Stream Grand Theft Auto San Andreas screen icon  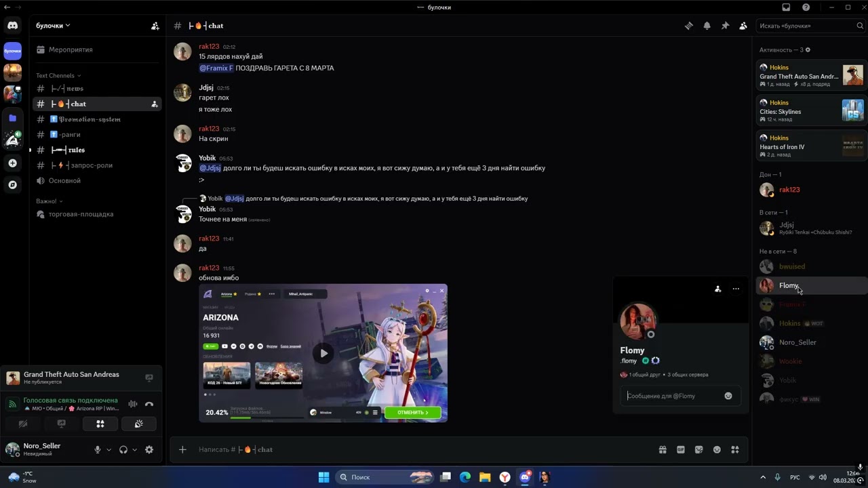point(149,378)
